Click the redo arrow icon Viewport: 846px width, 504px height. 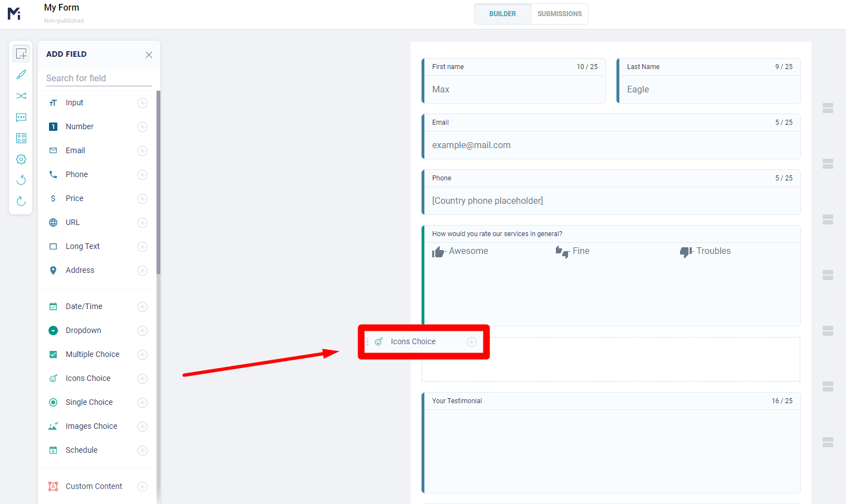click(21, 201)
